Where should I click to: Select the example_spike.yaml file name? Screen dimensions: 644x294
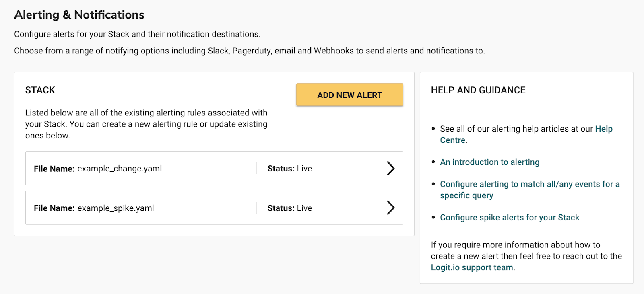pos(116,208)
